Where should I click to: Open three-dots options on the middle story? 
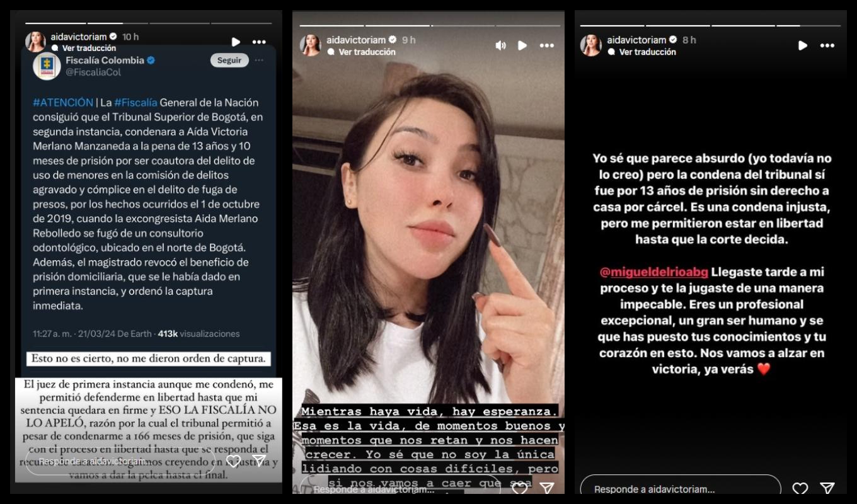pos(546,45)
